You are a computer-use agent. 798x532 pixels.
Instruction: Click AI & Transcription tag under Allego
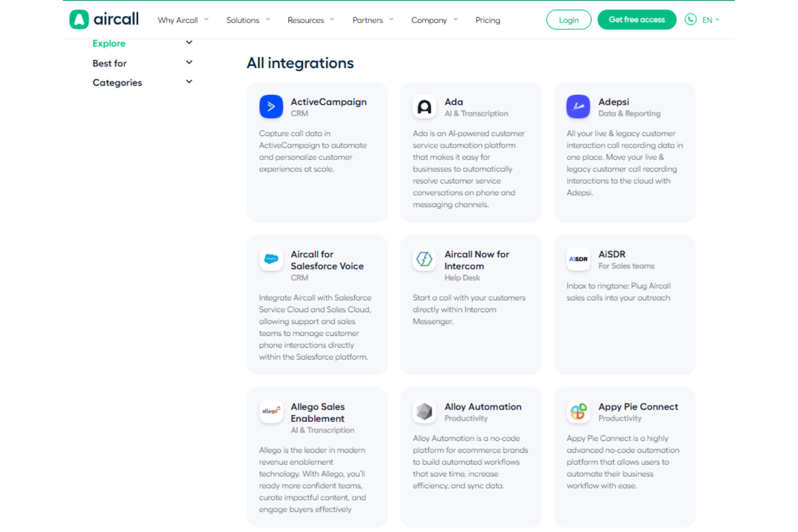click(322, 431)
